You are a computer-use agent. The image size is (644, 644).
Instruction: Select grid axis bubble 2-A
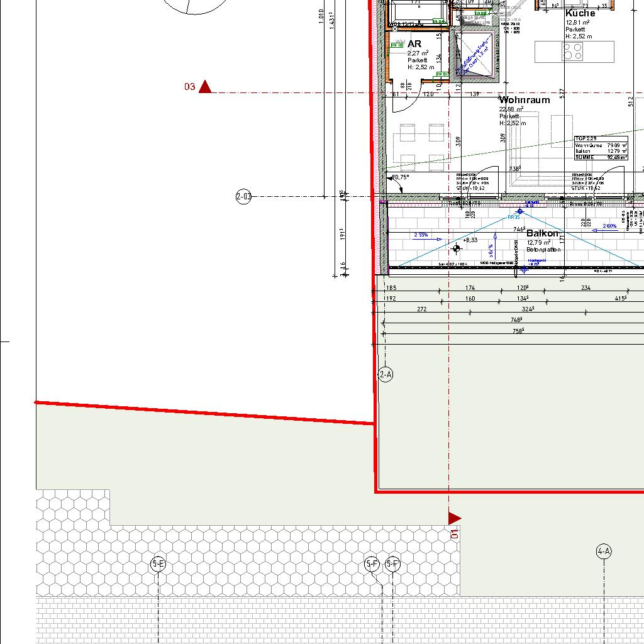[x=386, y=375]
